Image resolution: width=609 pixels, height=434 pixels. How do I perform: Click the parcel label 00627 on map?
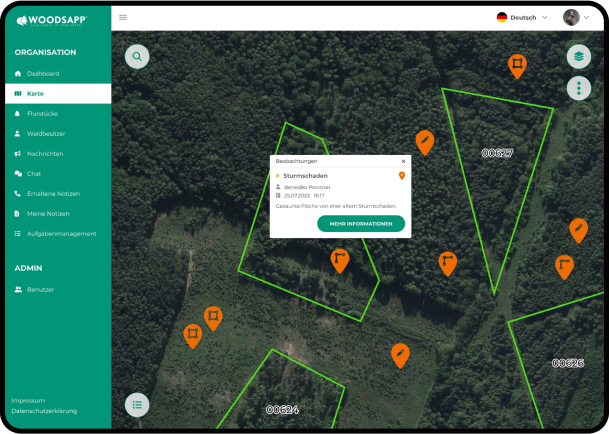pyautogui.click(x=497, y=153)
